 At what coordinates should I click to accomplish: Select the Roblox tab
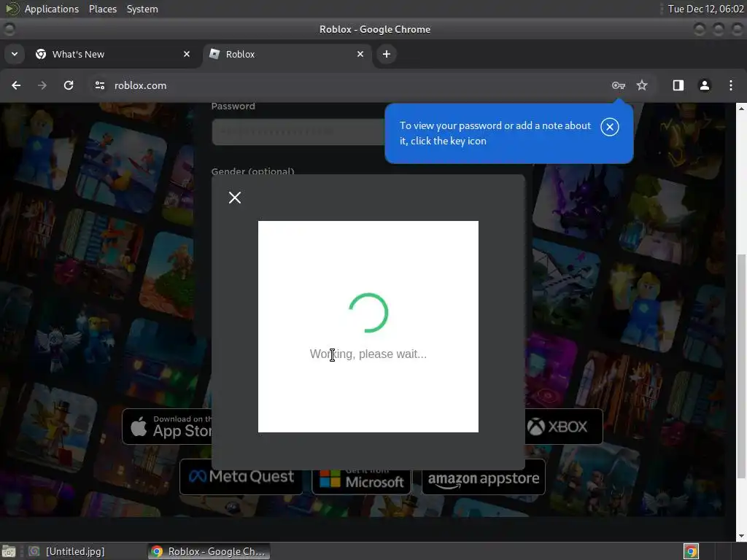coord(287,54)
